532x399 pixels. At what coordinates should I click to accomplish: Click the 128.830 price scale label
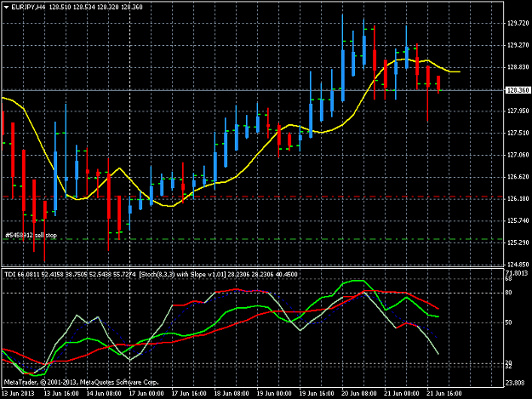pyautogui.click(x=518, y=67)
